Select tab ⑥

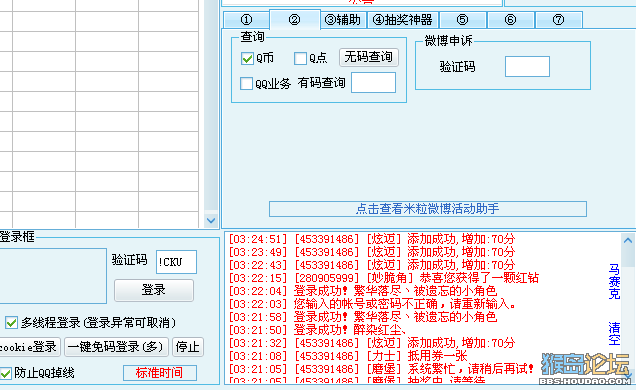pyautogui.click(x=510, y=20)
